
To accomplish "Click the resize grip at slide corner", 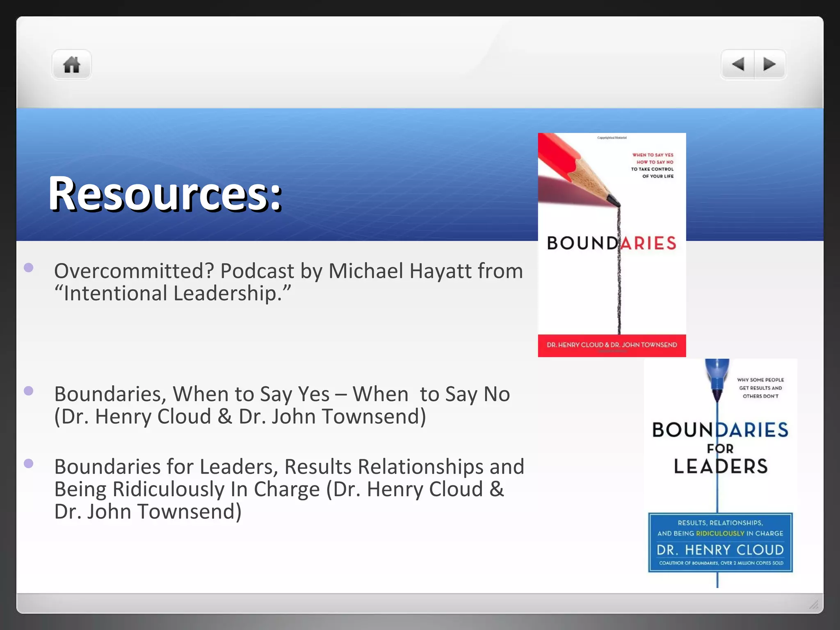I will point(814,604).
